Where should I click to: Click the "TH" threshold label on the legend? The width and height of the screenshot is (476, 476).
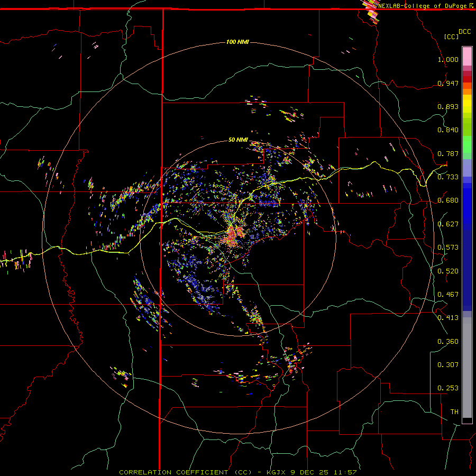click(x=454, y=412)
